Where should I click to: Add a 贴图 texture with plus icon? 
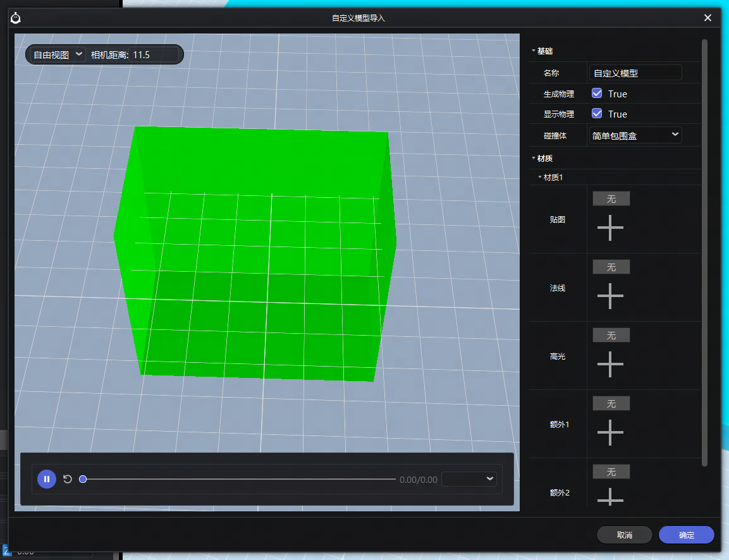610,228
